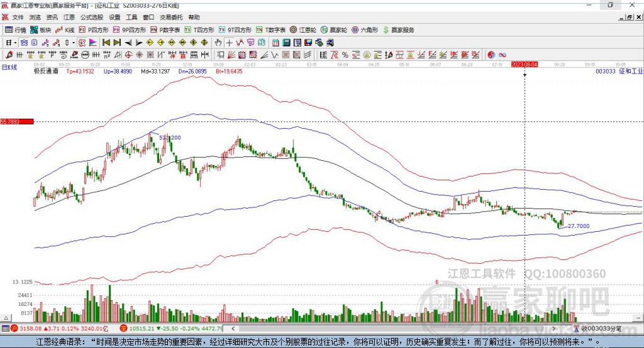
Task: Click the 收003033分笔 status entry
Action: [x=597, y=329]
